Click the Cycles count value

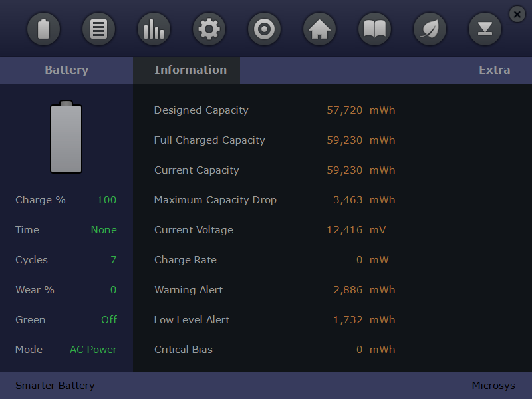[x=114, y=259]
